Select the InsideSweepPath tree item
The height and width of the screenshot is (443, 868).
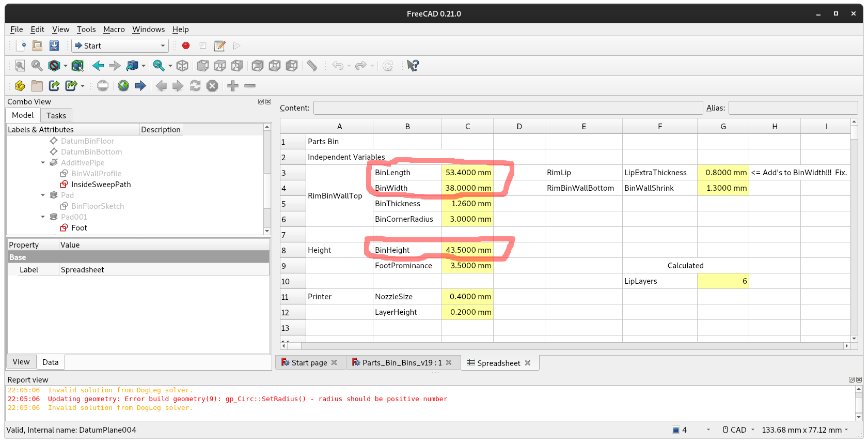[101, 185]
